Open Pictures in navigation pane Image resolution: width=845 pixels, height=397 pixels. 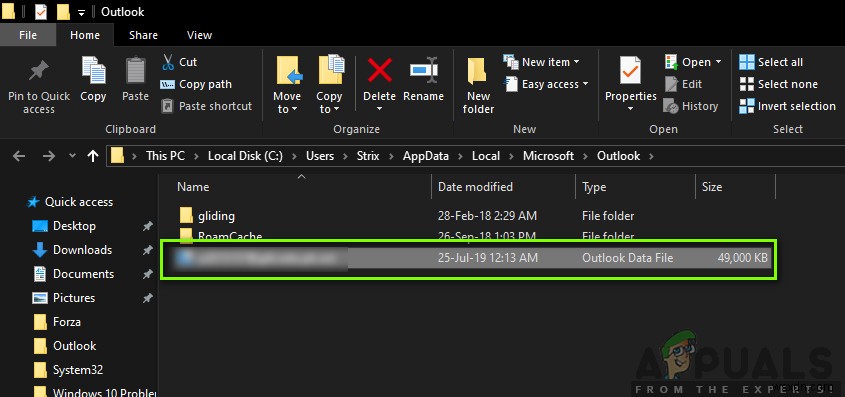click(x=73, y=298)
